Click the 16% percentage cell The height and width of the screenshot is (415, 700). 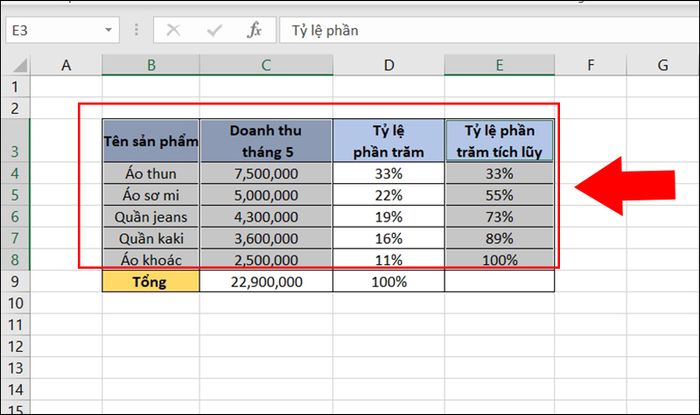(x=389, y=238)
